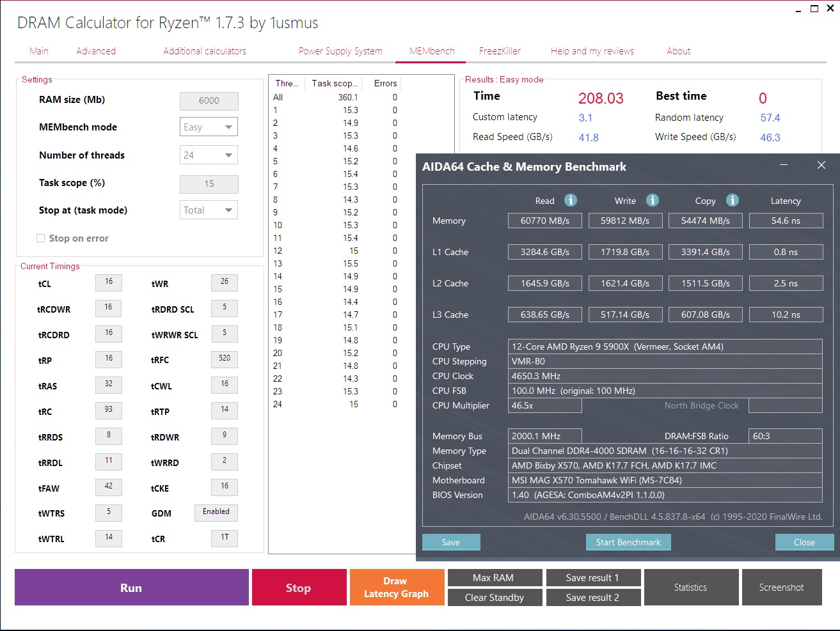Open Stop at task mode dropdown
Viewport: 840px width, 631px height.
209,210
